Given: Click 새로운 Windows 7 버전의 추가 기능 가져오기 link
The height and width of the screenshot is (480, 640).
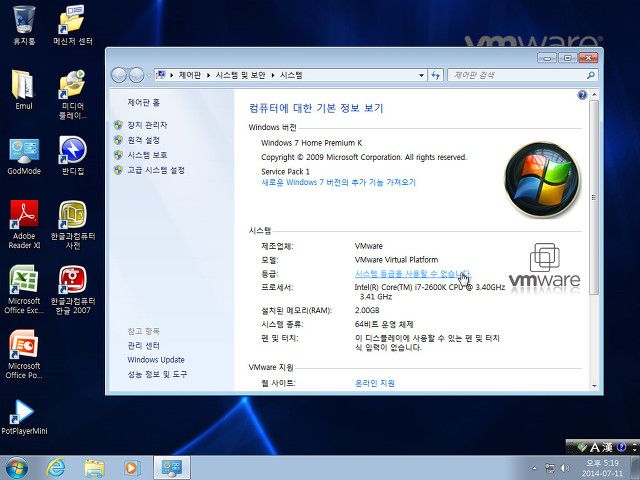Looking at the screenshot, I should (338, 182).
